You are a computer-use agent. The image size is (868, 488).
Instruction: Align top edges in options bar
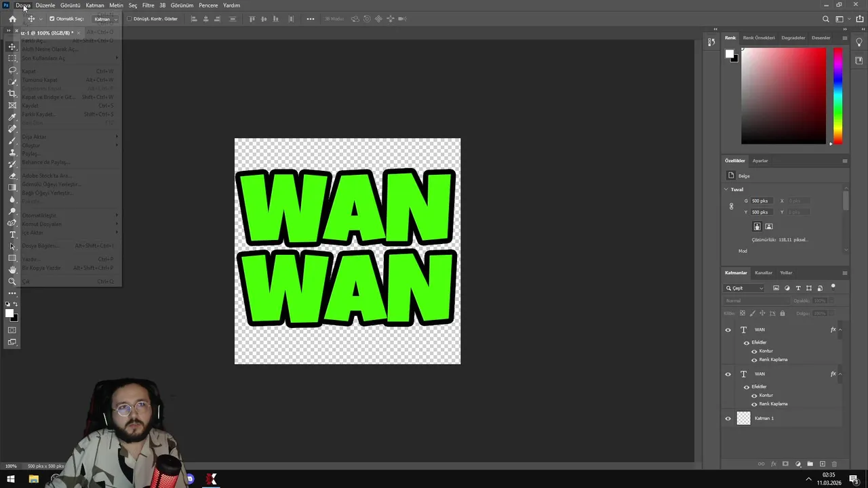[x=253, y=19]
